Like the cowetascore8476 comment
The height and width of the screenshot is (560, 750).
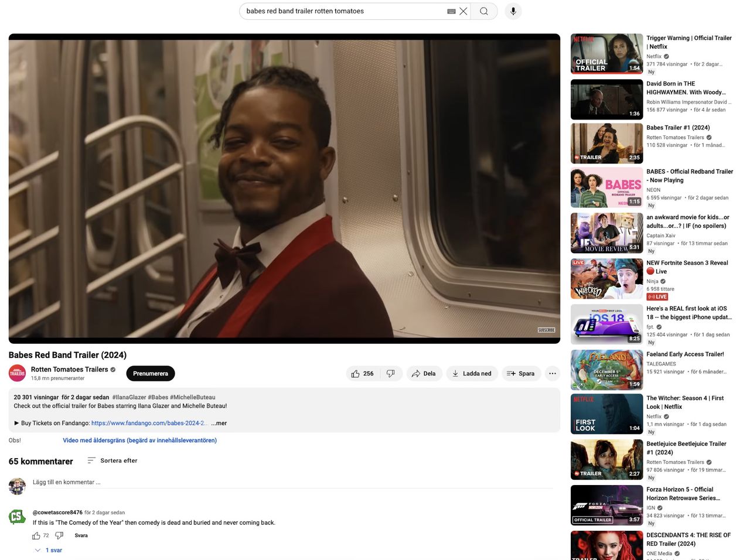36,535
